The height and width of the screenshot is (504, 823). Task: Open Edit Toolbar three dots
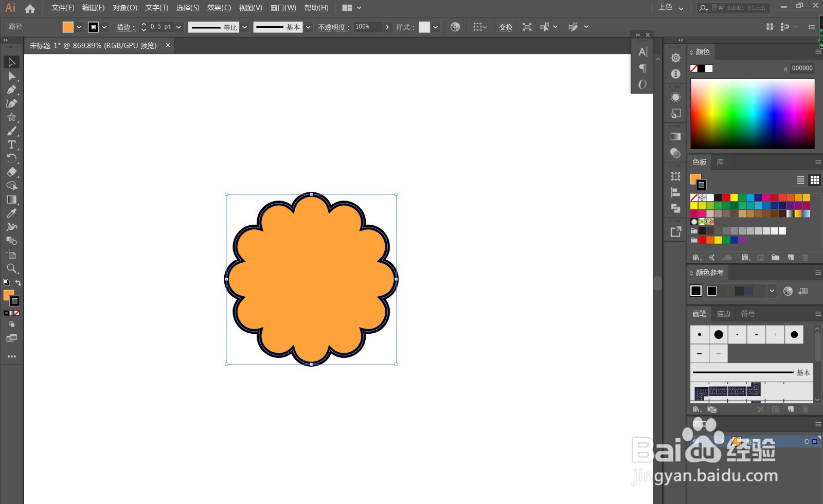click(11, 356)
